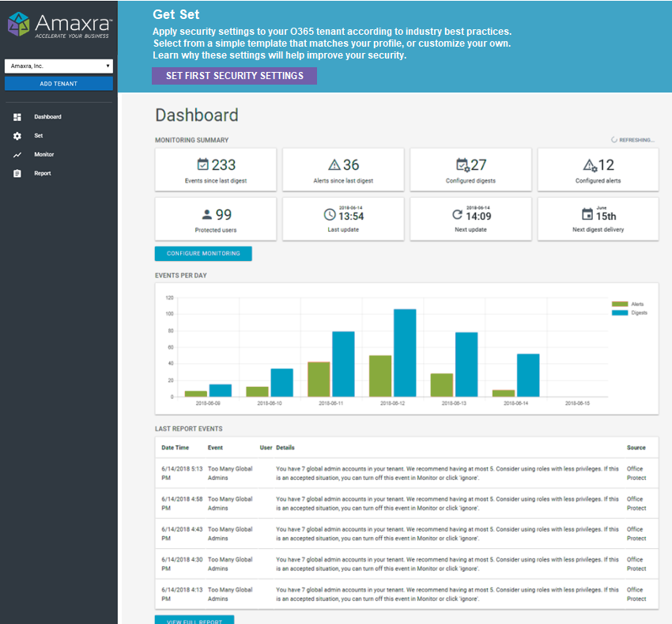The image size is (672, 624).
Task: Select the 6/14/2018 4:30 PM event row
Action: point(406,564)
